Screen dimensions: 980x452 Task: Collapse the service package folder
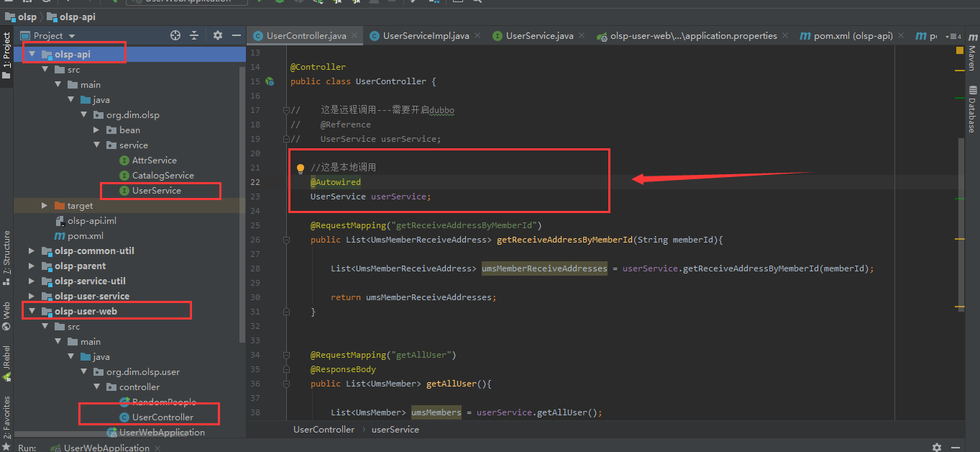[97, 145]
